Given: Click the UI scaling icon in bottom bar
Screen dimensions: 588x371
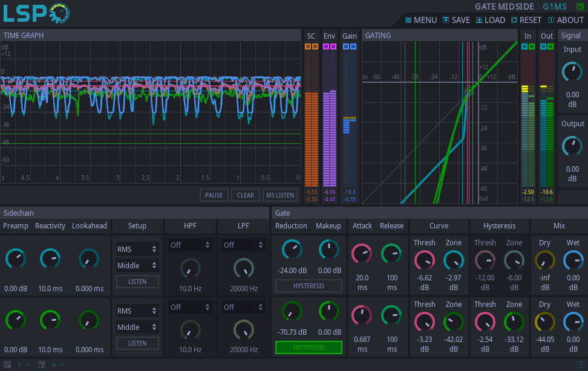Looking at the screenshot, I should click(x=7, y=364).
